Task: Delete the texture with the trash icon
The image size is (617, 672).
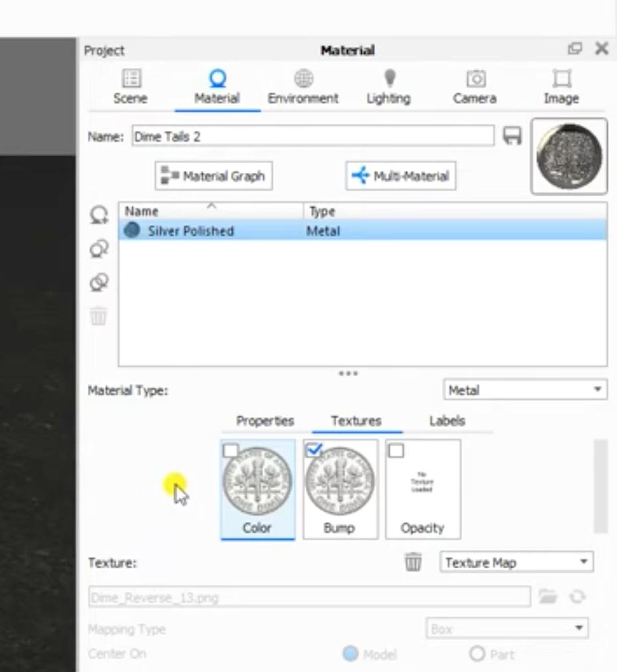Action: [414, 562]
